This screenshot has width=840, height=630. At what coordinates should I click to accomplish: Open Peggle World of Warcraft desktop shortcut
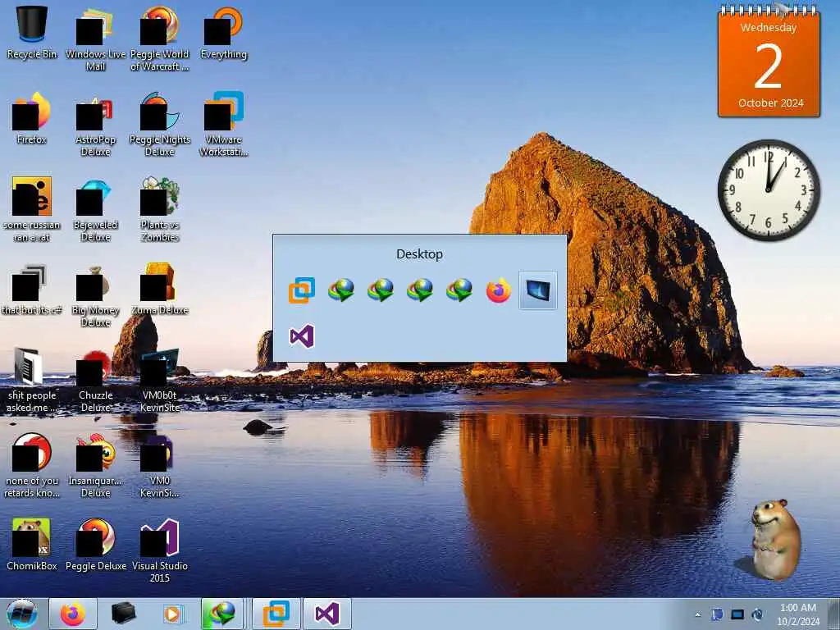pos(160,38)
